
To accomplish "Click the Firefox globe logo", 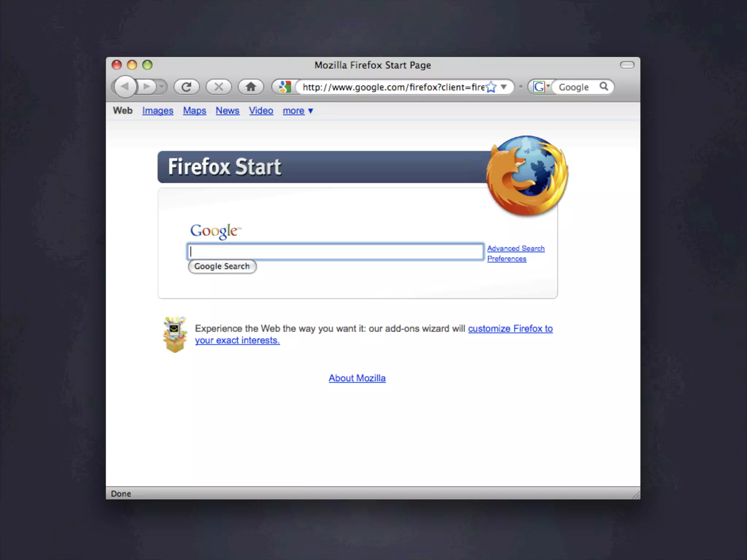I will coord(527,175).
